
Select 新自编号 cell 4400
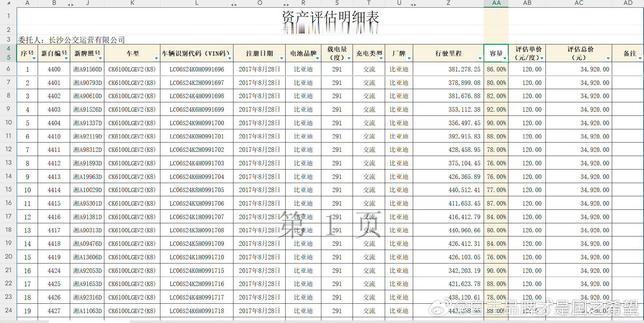tap(54, 69)
